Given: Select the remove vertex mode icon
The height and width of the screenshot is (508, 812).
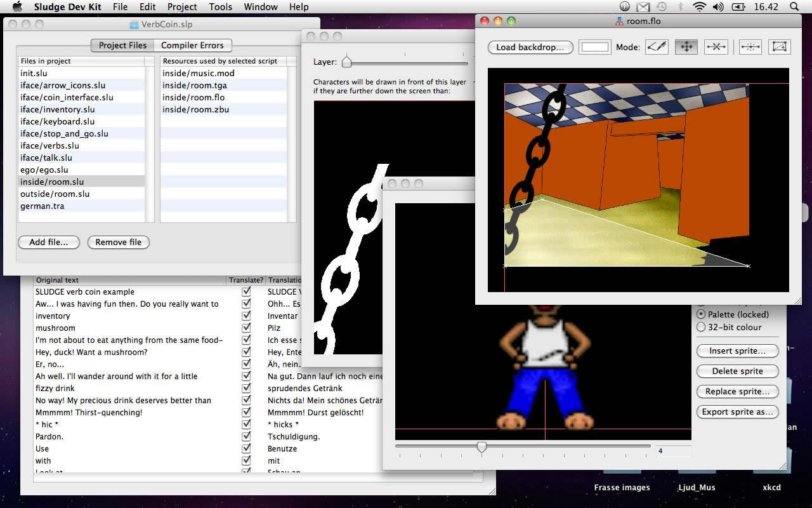Looking at the screenshot, I should (x=716, y=47).
